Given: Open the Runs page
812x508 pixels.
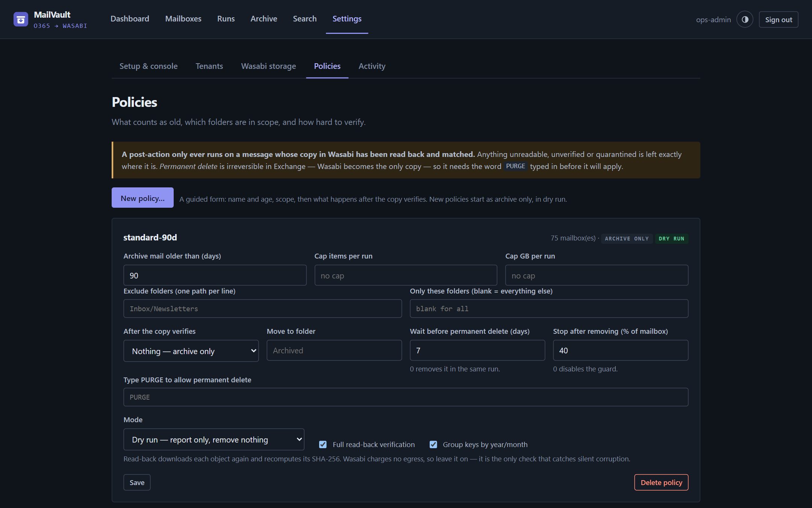Looking at the screenshot, I should point(226,19).
